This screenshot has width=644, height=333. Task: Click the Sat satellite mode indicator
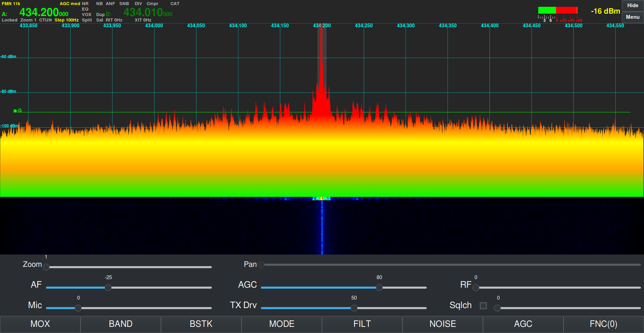[100, 20]
